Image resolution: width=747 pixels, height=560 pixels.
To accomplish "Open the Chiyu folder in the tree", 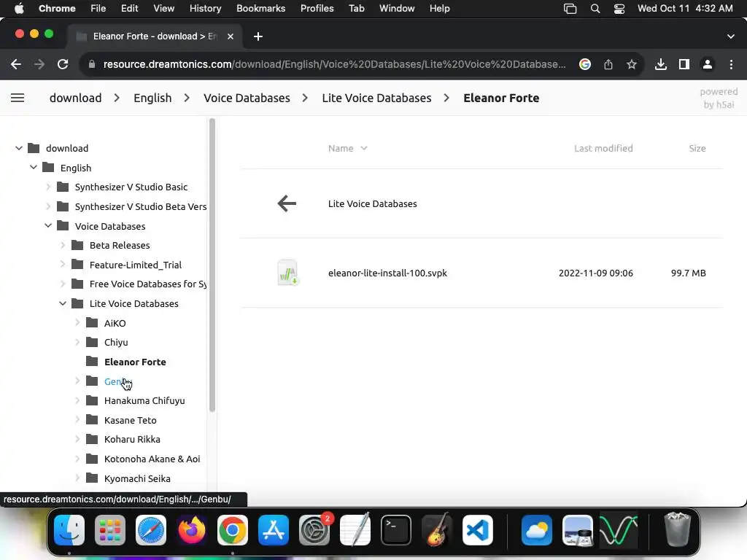I will [116, 343].
